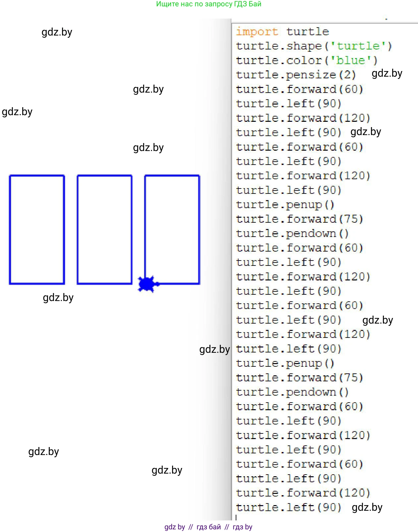The width and height of the screenshot is (418, 532).
Task: Click the second turtle.penup() line
Action: pyautogui.click(x=285, y=363)
